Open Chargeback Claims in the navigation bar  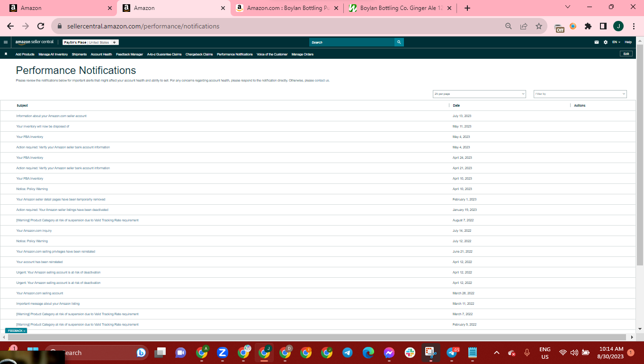click(x=199, y=55)
